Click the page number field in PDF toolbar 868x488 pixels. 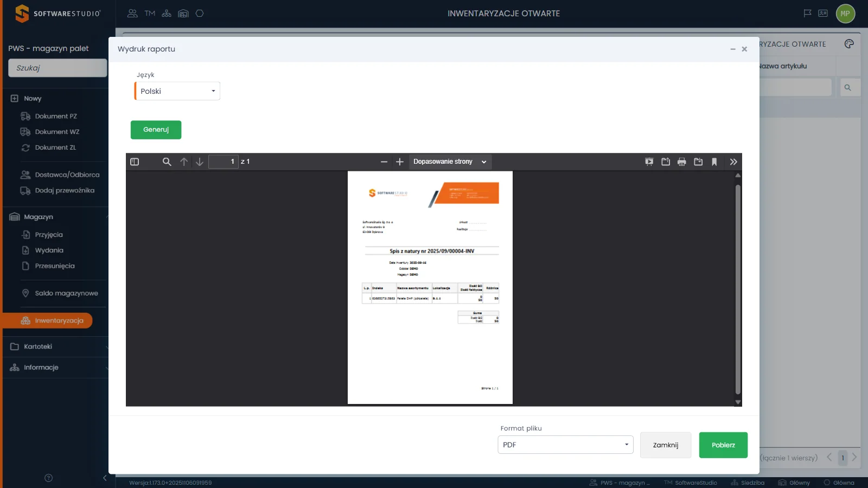point(224,162)
